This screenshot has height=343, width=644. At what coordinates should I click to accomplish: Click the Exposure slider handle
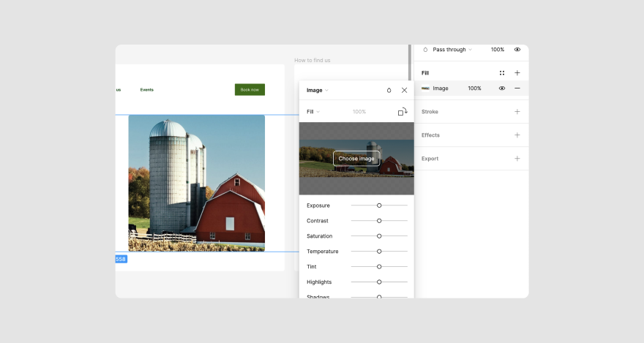coord(379,206)
